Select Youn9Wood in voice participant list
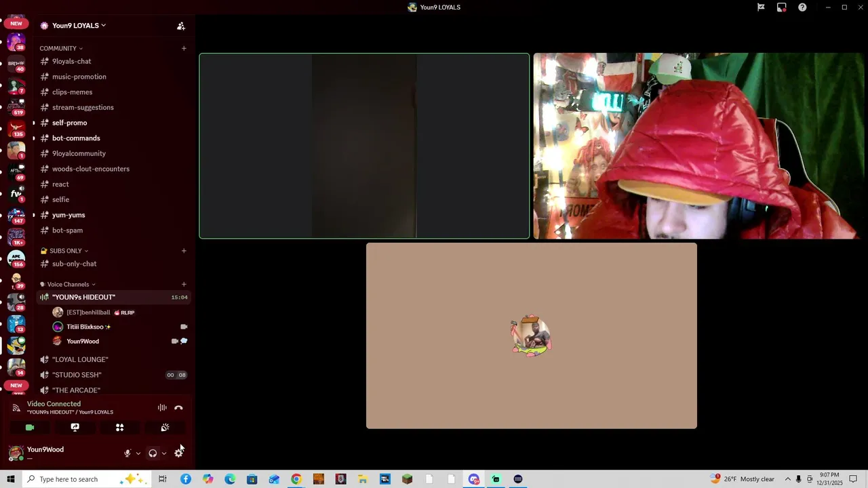 coord(83,342)
